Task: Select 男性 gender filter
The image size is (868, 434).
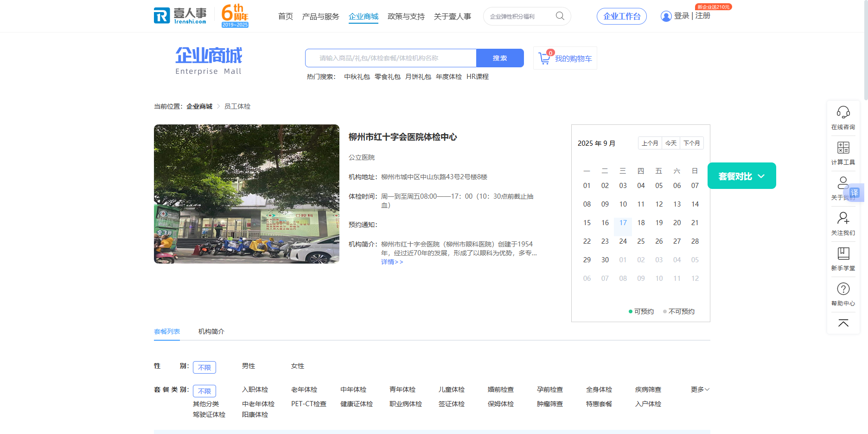Action: click(249, 366)
